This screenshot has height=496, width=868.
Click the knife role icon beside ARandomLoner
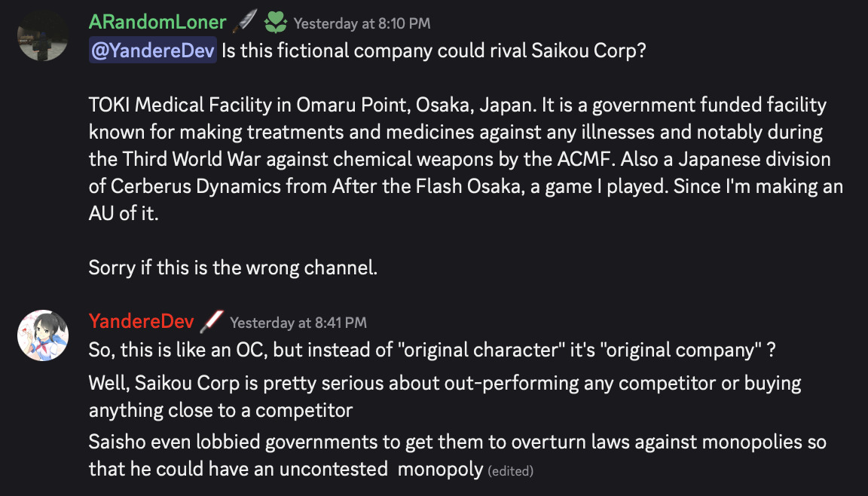point(244,23)
